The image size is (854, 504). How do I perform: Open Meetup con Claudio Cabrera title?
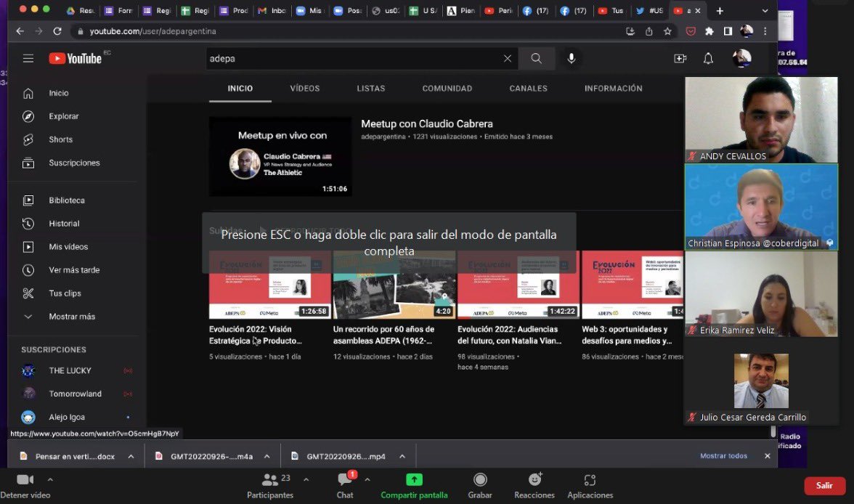pos(426,124)
